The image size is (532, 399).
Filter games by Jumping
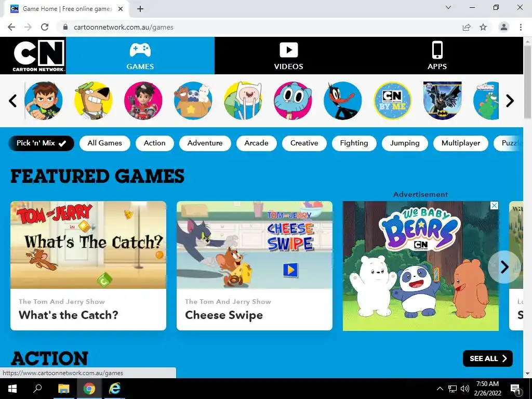(405, 143)
